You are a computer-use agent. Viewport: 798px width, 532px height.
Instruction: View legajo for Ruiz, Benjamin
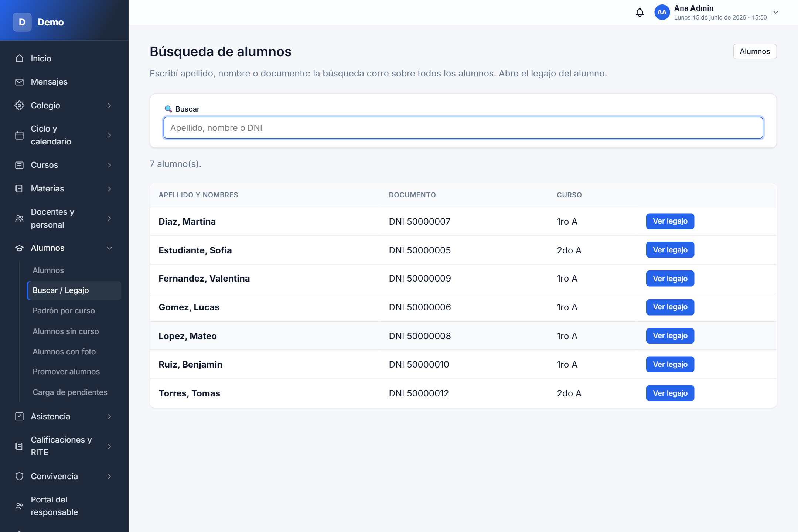coord(670,364)
